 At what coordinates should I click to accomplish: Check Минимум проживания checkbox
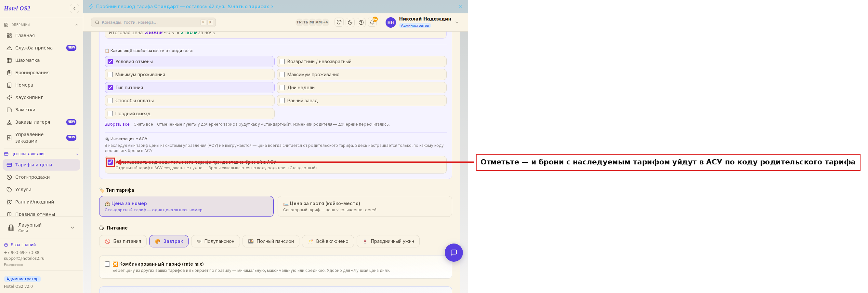click(110, 75)
